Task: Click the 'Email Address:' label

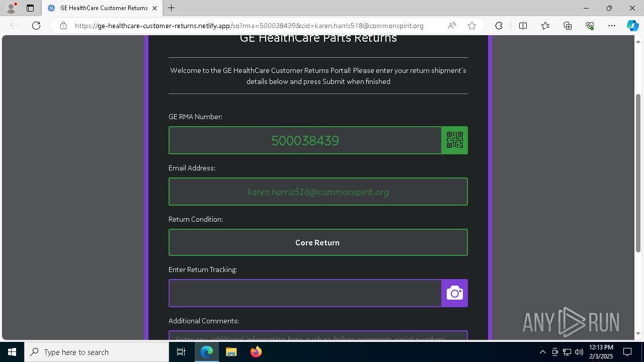Action: point(192,168)
